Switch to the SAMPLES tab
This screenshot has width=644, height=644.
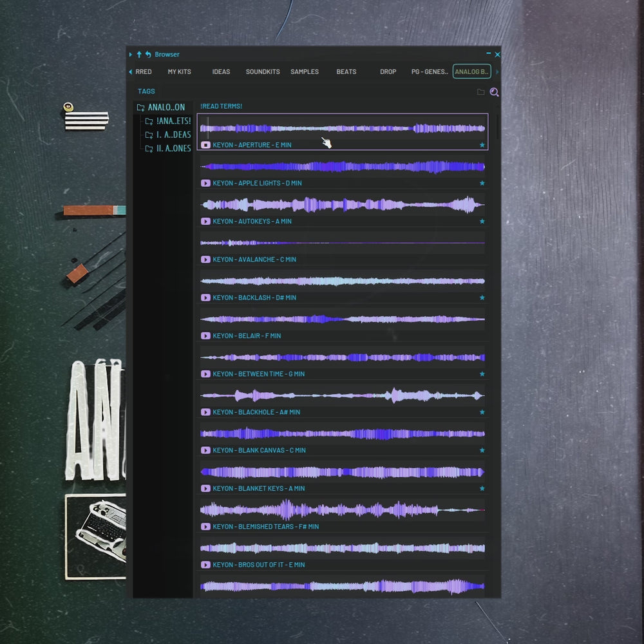(304, 71)
